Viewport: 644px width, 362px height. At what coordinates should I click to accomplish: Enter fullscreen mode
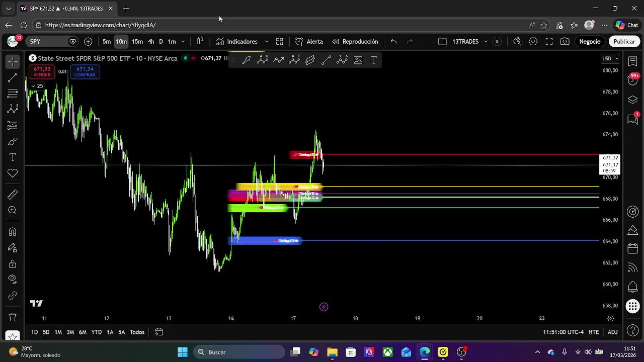point(549,41)
